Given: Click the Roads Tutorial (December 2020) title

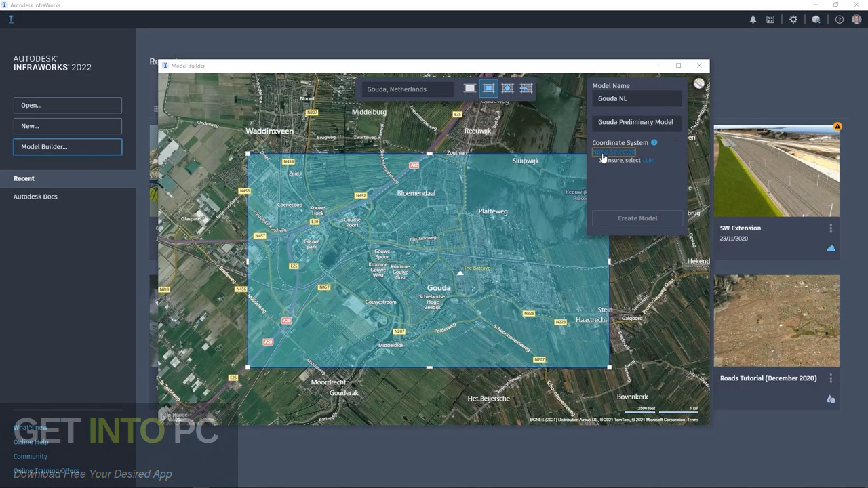Looking at the screenshot, I should 768,378.
